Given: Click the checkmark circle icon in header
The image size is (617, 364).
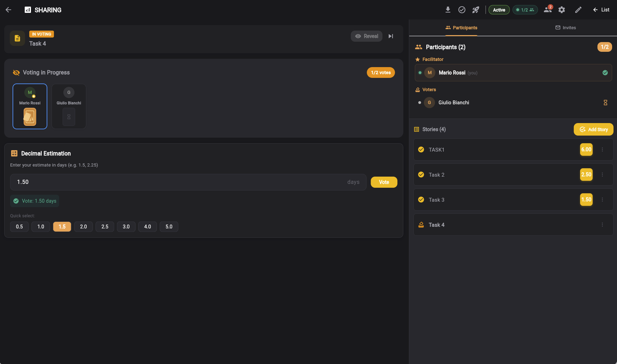Looking at the screenshot, I should (x=462, y=10).
